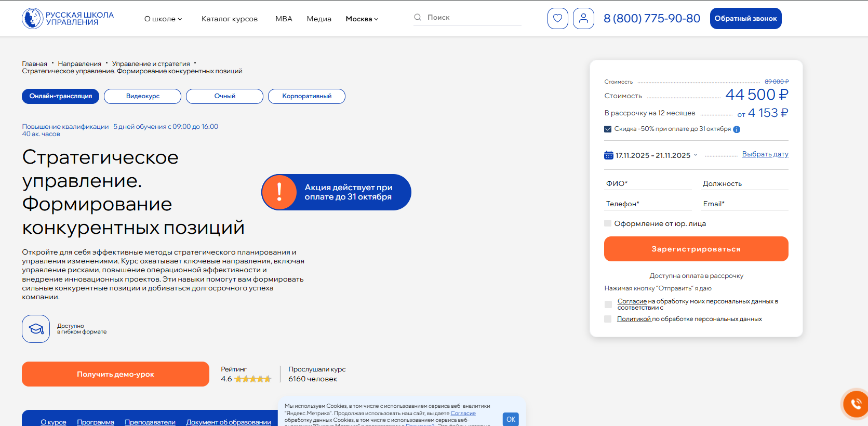Click the 'Получить демо-урок' button
This screenshot has width=868, height=426.
(x=115, y=374)
